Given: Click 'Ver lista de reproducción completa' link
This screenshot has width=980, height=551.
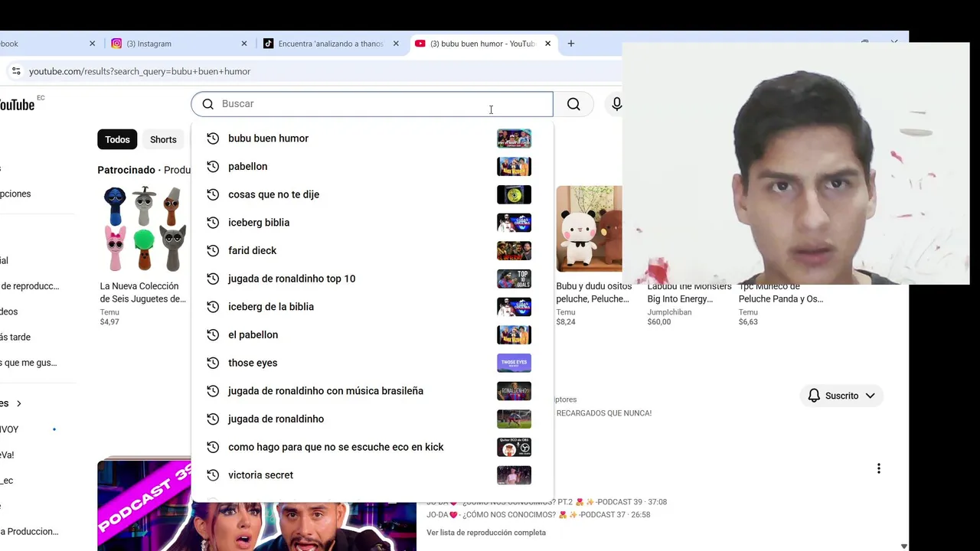Looking at the screenshot, I should coord(486,533).
